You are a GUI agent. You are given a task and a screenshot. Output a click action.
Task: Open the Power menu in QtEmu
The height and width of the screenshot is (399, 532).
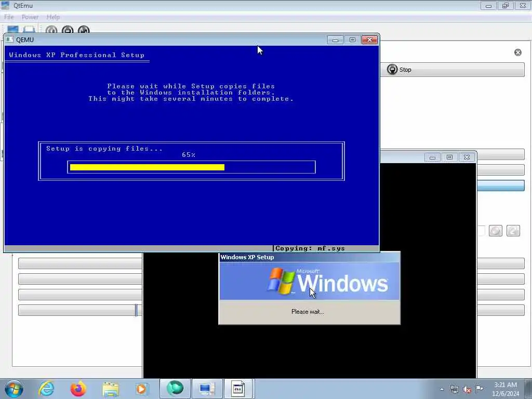click(x=30, y=17)
